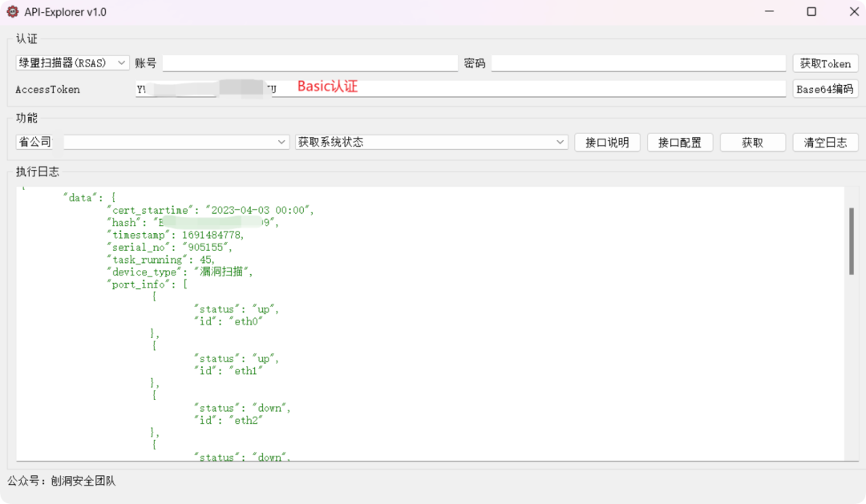Click the "hash" log line
The width and height of the screenshot is (866, 504).
193,223
